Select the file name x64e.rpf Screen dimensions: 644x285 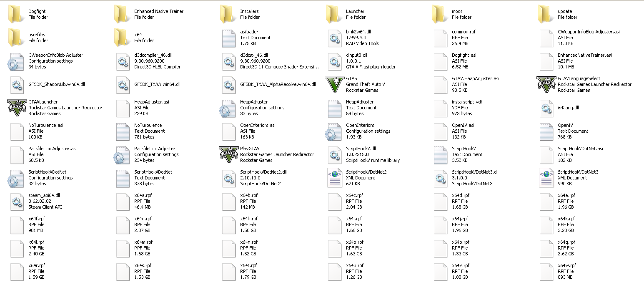[566, 195]
